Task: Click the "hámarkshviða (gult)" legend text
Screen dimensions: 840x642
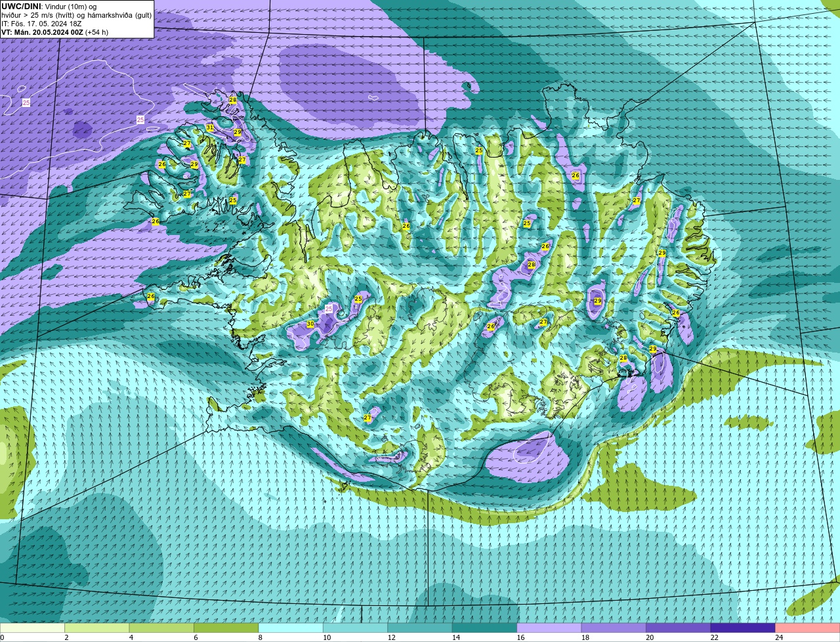Action: click(x=118, y=15)
